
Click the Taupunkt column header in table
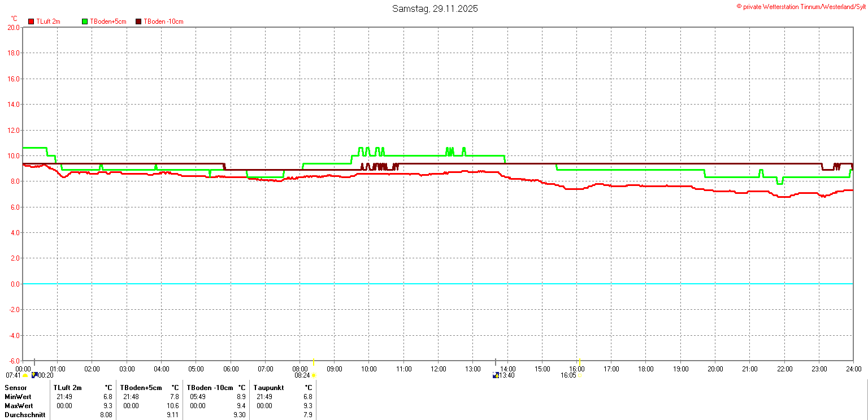coord(269,388)
